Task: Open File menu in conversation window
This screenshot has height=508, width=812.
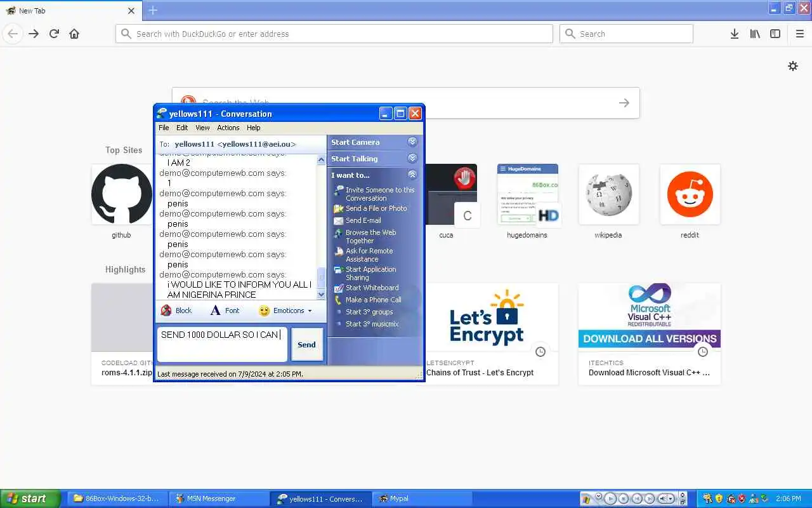Action: pos(164,128)
